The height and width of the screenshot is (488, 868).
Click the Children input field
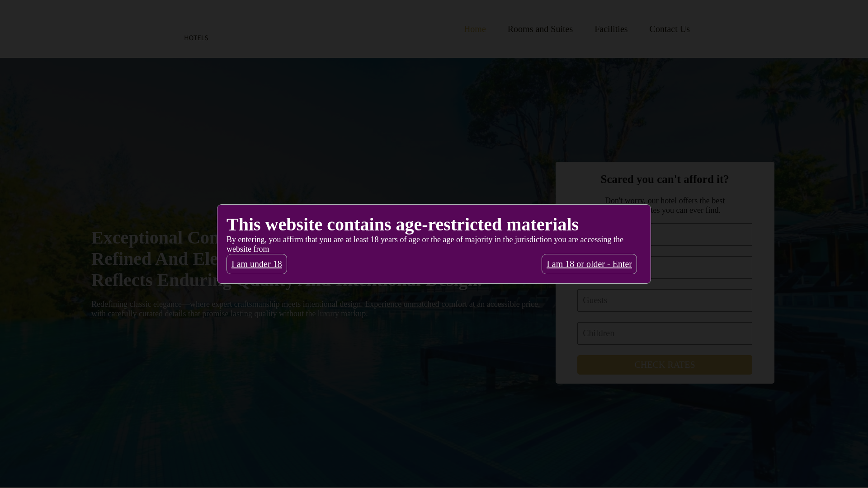[x=665, y=333]
